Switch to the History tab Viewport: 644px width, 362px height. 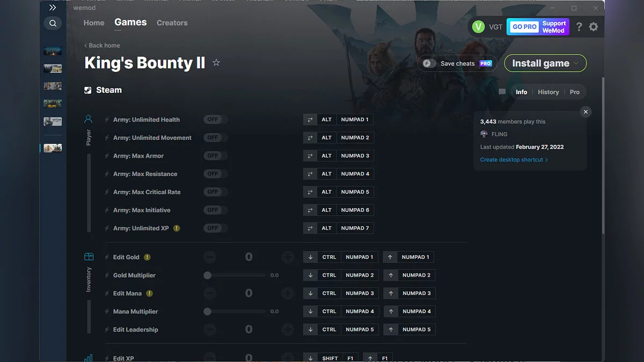click(548, 92)
